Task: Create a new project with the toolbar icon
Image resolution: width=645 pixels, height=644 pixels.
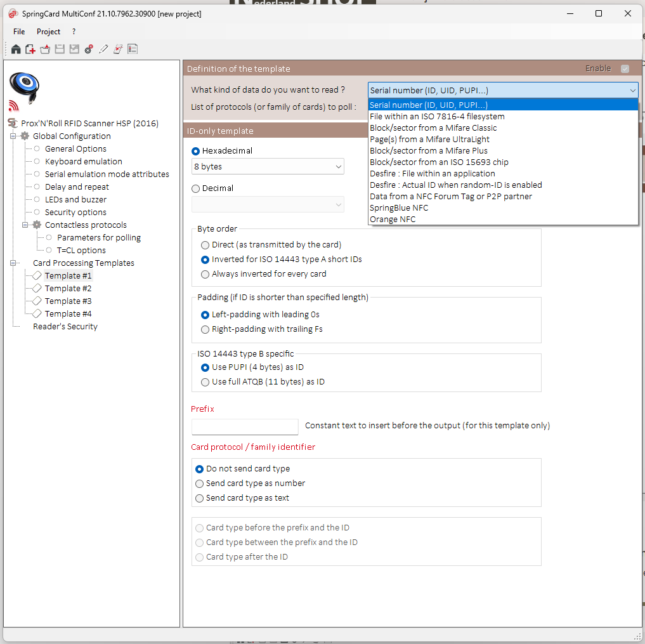Action: click(30, 49)
